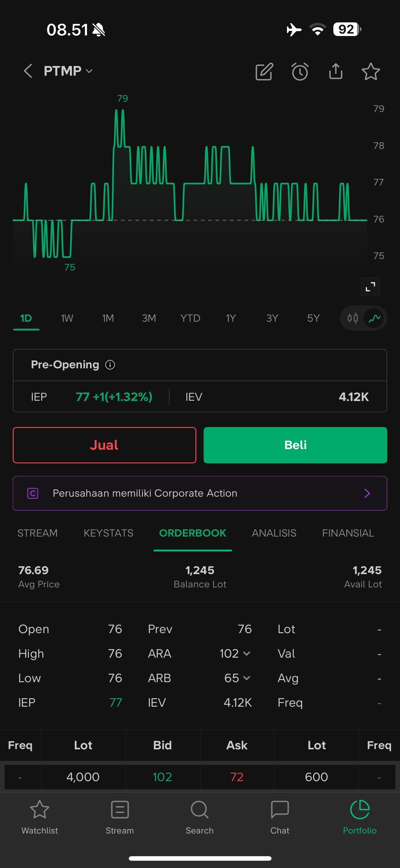Open the Corporate Action banner
The width and height of the screenshot is (400, 868).
[200, 493]
